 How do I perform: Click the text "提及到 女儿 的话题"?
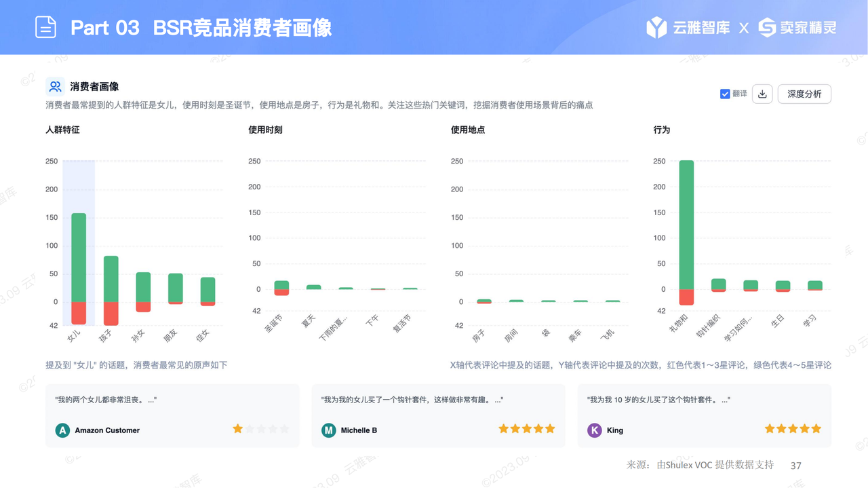click(x=136, y=365)
